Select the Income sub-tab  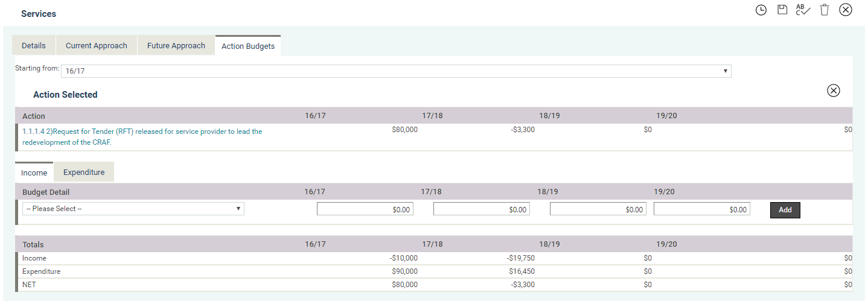[x=34, y=173]
